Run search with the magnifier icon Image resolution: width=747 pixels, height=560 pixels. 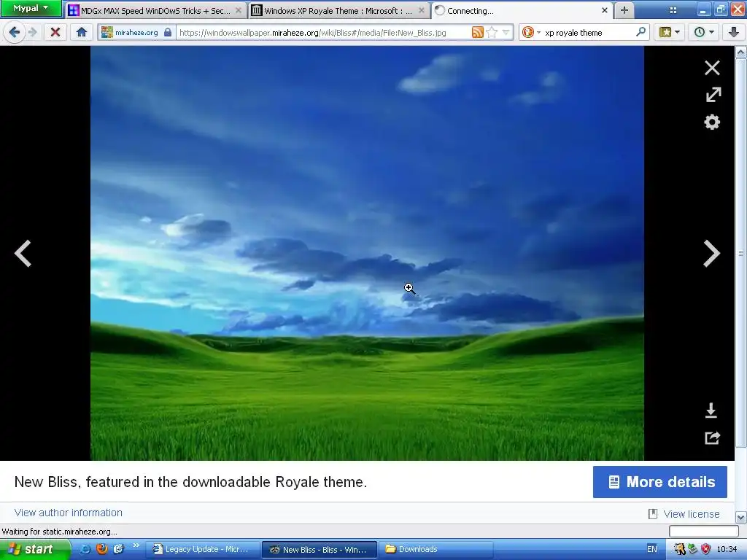pos(640,32)
